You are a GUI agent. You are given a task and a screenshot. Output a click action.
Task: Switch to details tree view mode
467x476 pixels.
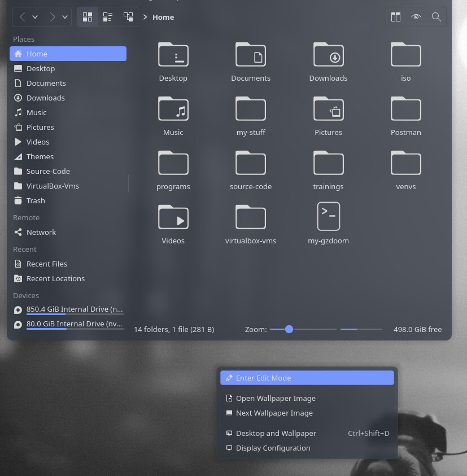(128, 17)
